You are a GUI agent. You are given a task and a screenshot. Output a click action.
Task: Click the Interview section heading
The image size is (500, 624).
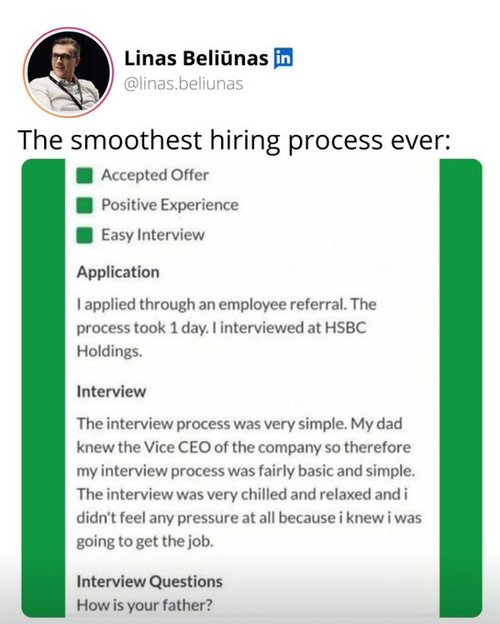point(111,392)
